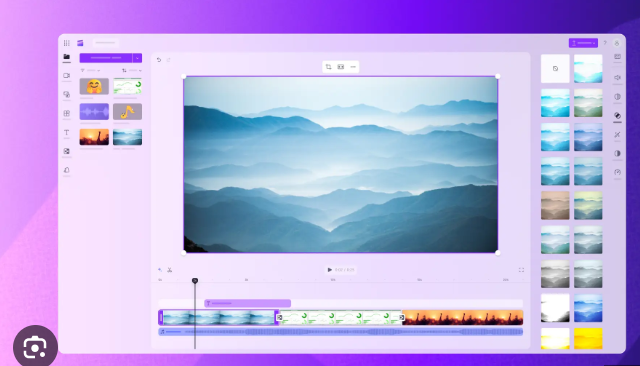Select the purple waveform audio thumbnail
The width and height of the screenshot is (640, 366).
(x=94, y=111)
